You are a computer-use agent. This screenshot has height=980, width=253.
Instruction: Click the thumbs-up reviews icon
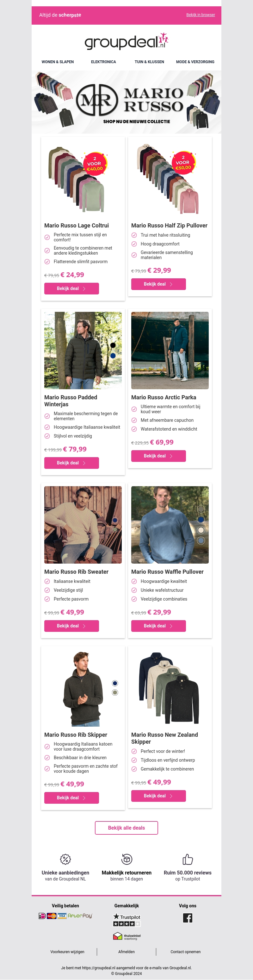[188, 859]
